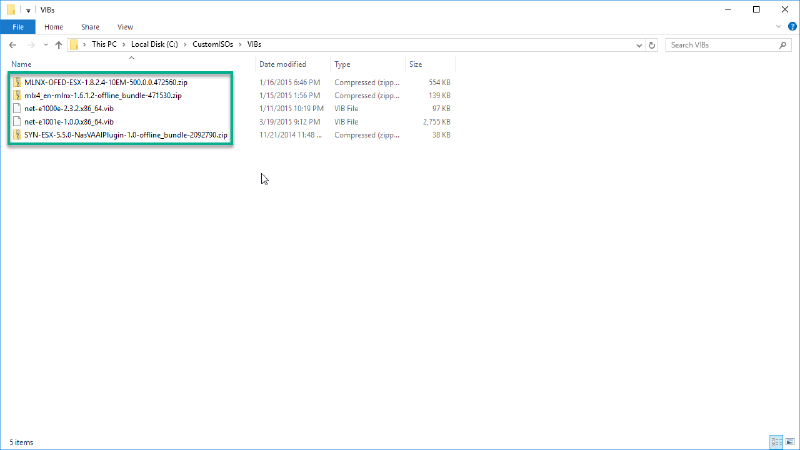Click Local Disk (C:) in the breadcrumb
This screenshot has height=450, width=800.
click(x=155, y=44)
